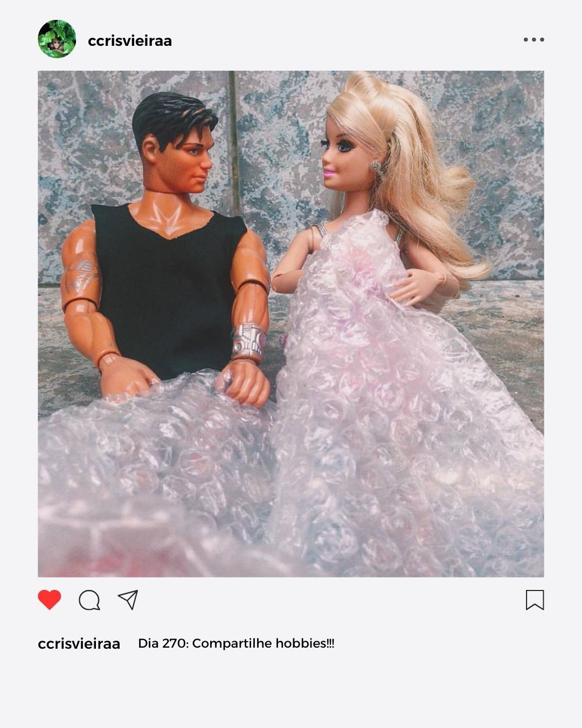
Task: Open the three-dot more options menu
Action: coord(533,39)
